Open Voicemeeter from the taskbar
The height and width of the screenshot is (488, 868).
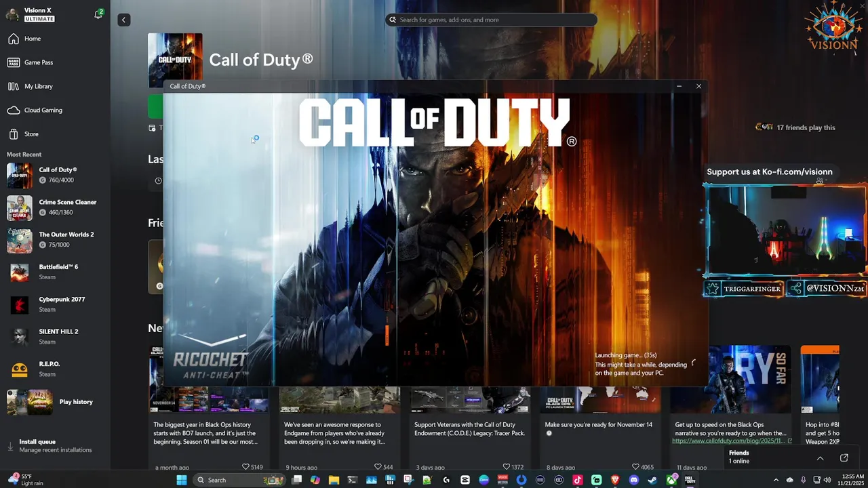(x=502, y=480)
